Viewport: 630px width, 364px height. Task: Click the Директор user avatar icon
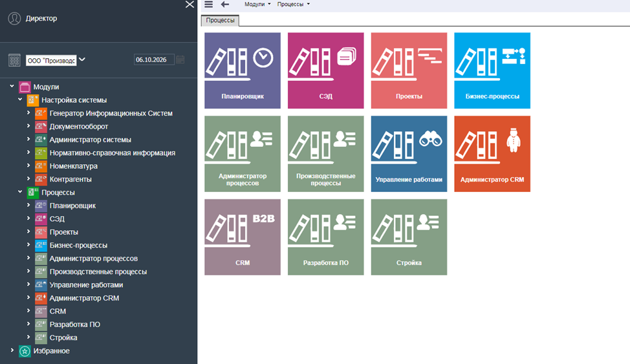14,19
